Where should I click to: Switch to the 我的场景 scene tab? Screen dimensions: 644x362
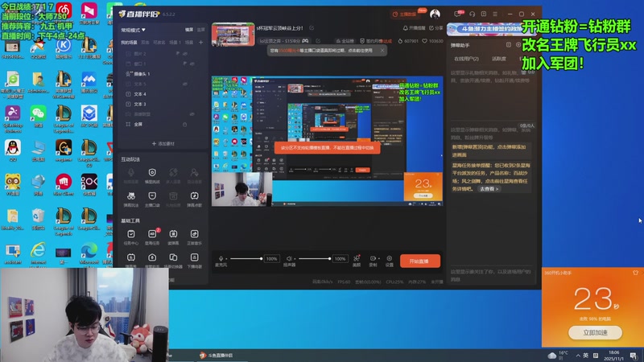point(129,43)
